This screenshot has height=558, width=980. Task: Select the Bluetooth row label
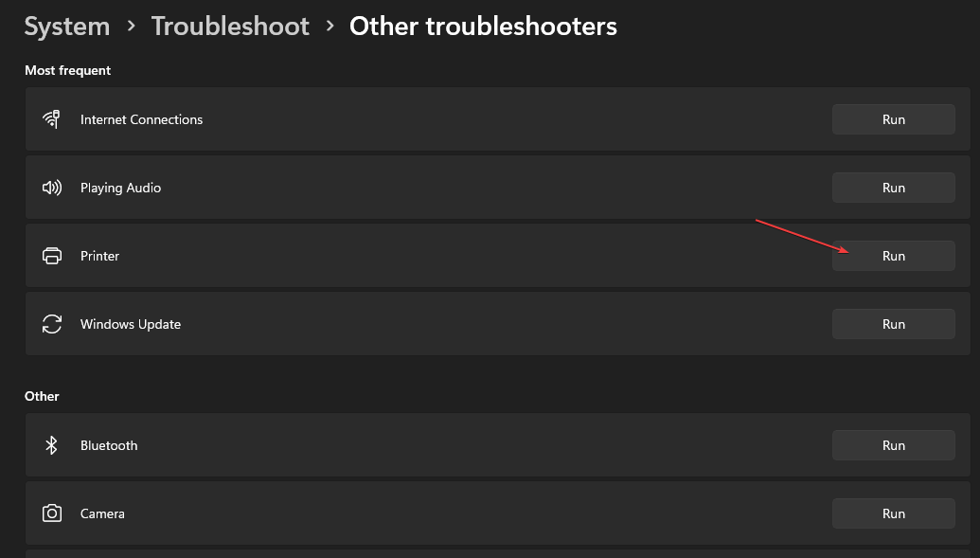point(109,445)
